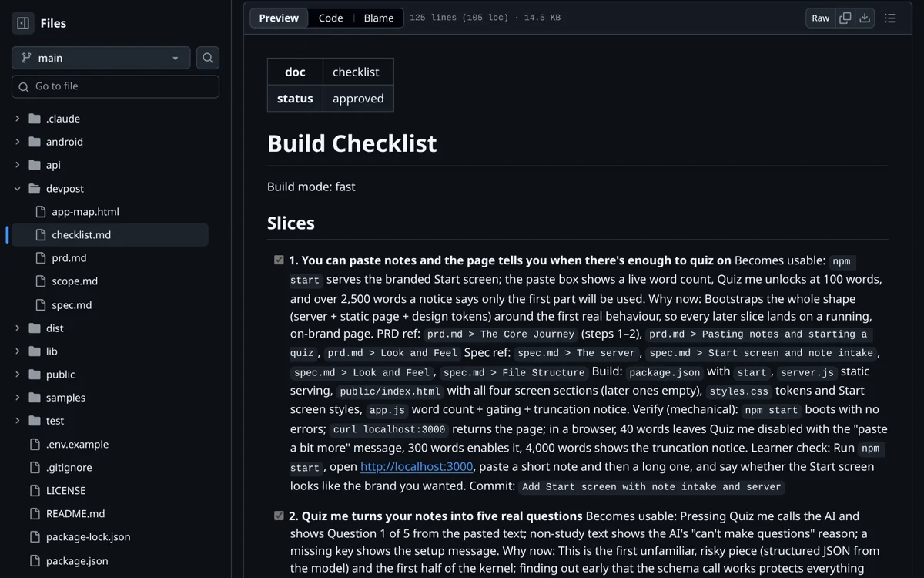
Task: Click the test folder icon
Action: (35, 421)
